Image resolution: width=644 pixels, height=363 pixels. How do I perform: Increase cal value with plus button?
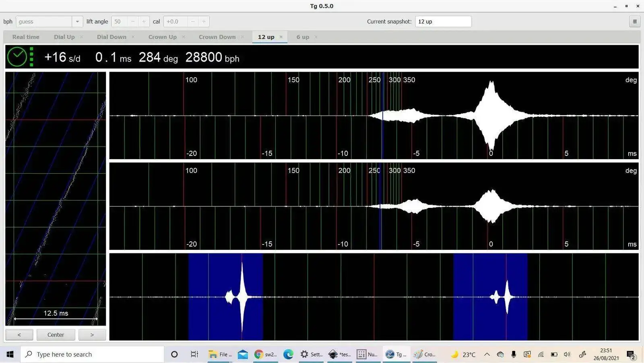pyautogui.click(x=204, y=22)
